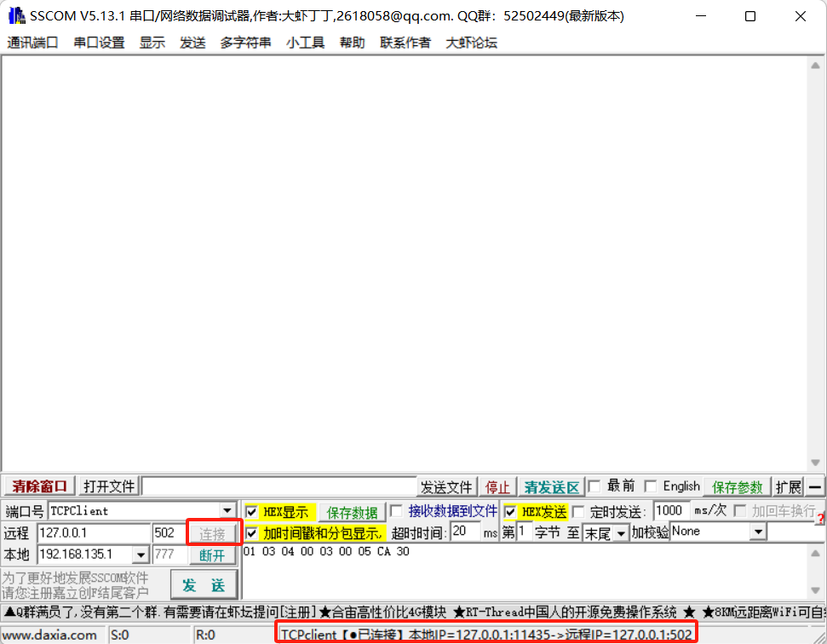Toggle the HEX显示 checkbox
Screen dimensions: 827x644
click(x=251, y=512)
